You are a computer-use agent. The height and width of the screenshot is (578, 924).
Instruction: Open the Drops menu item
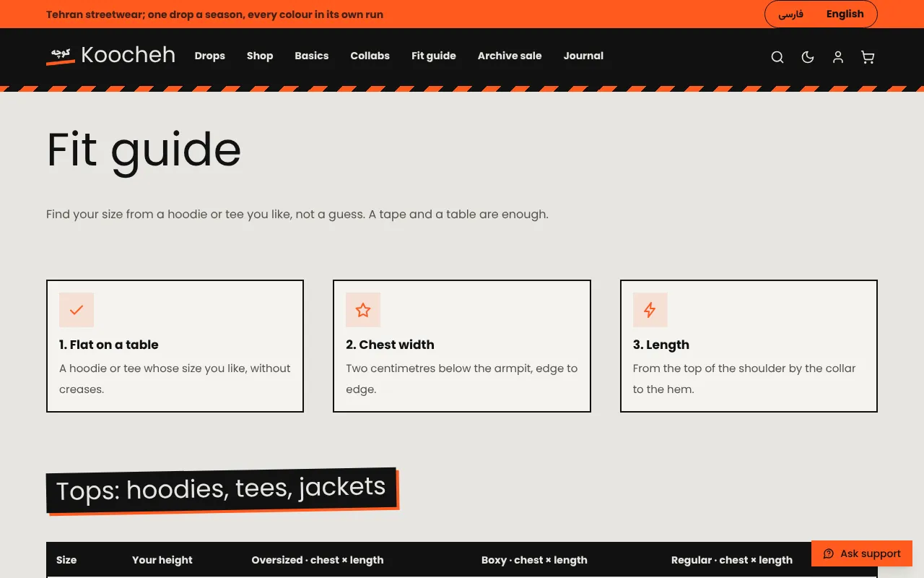click(210, 56)
